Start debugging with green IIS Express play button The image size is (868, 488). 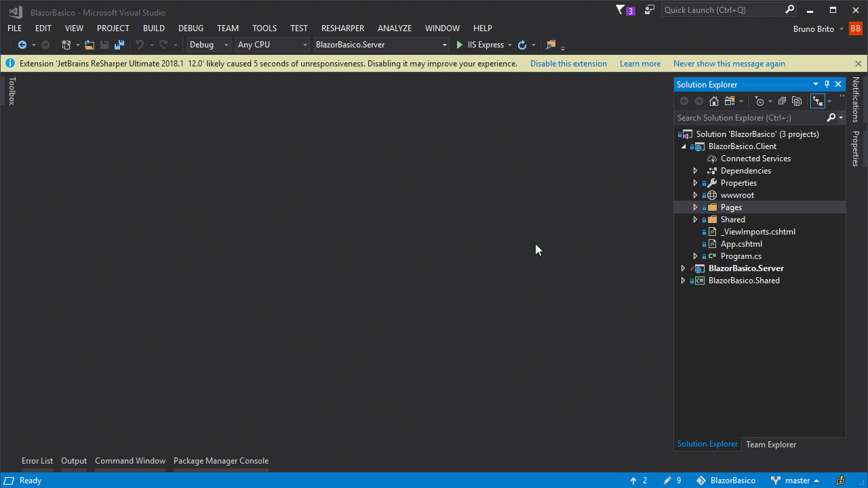[460, 45]
